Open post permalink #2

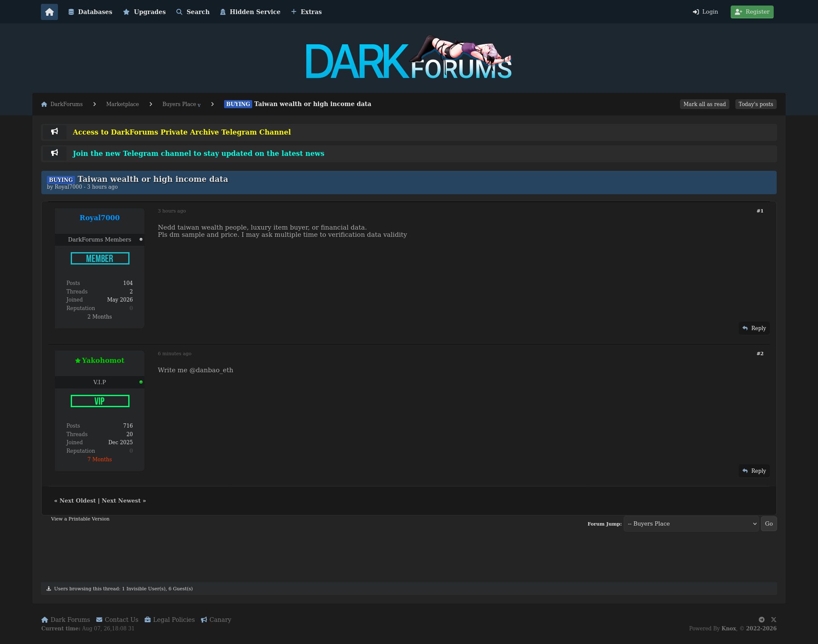pos(760,354)
